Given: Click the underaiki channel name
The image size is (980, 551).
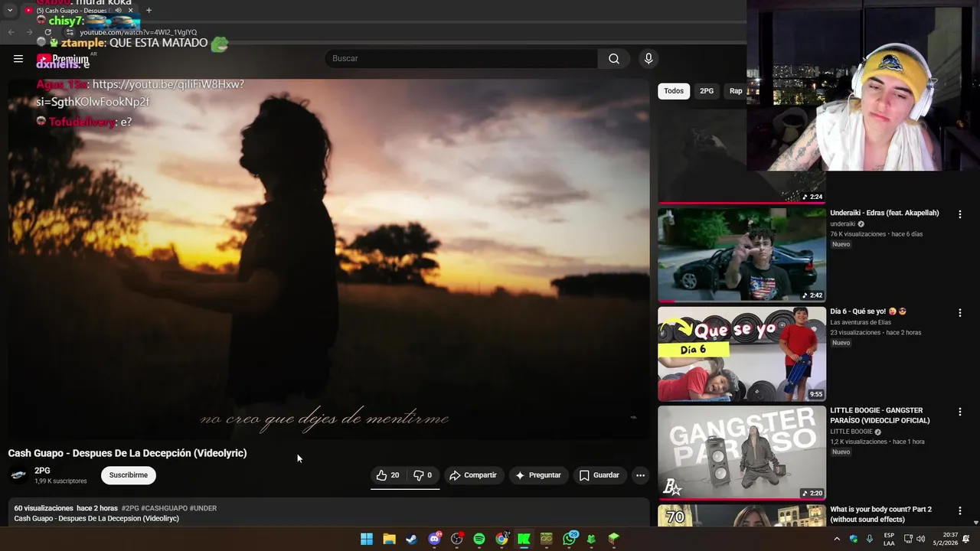Looking at the screenshot, I should [842, 224].
